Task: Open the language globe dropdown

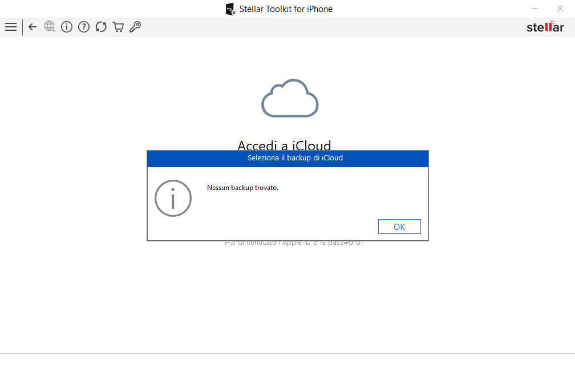Action: coord(50,26)
